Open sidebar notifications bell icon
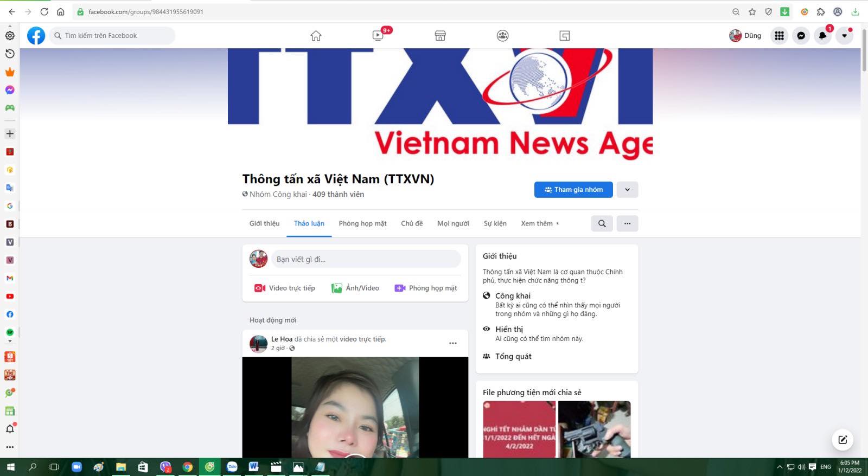This screenshot has width=868, height=476. (10, 429)
